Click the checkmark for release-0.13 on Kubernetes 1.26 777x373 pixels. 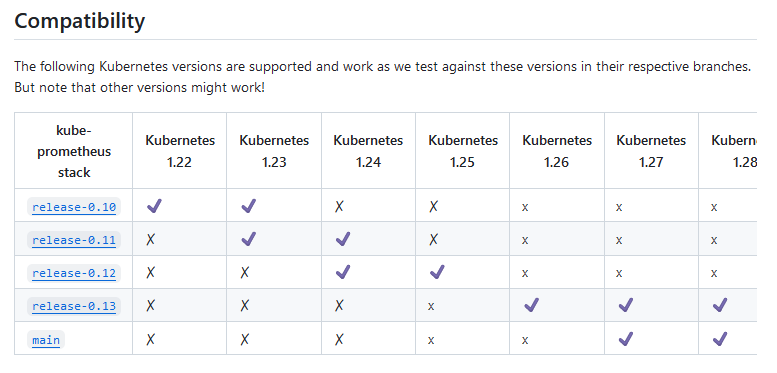(531, 305)
